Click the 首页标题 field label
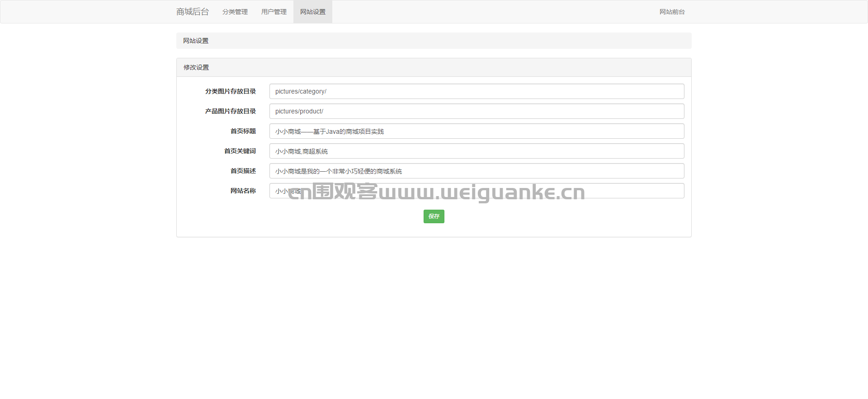 tap(243, 131)
